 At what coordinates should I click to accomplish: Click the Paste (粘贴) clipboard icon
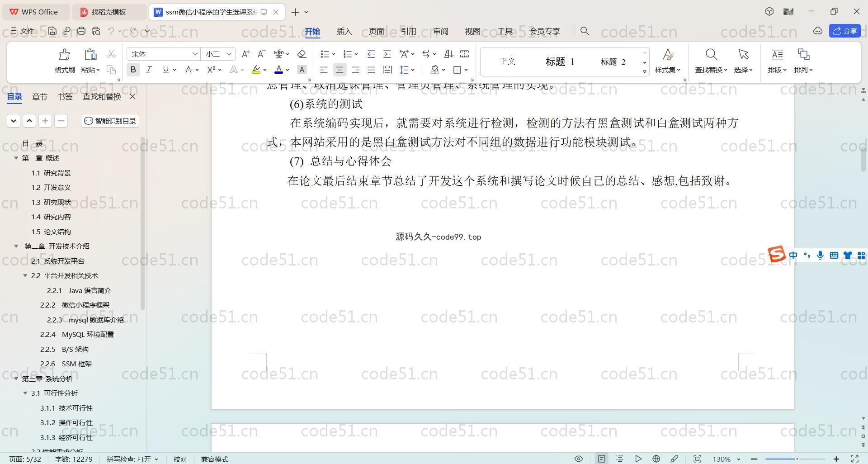[90, 55]
